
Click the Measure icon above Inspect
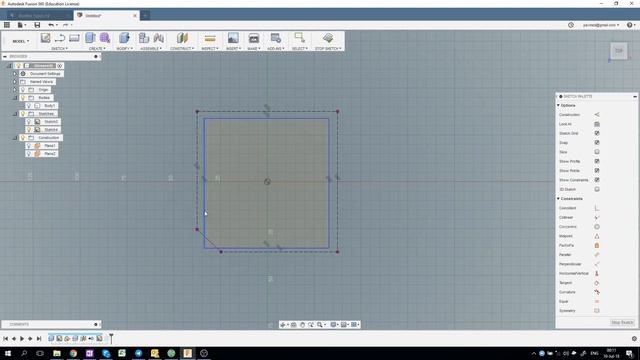coord(210,38)
